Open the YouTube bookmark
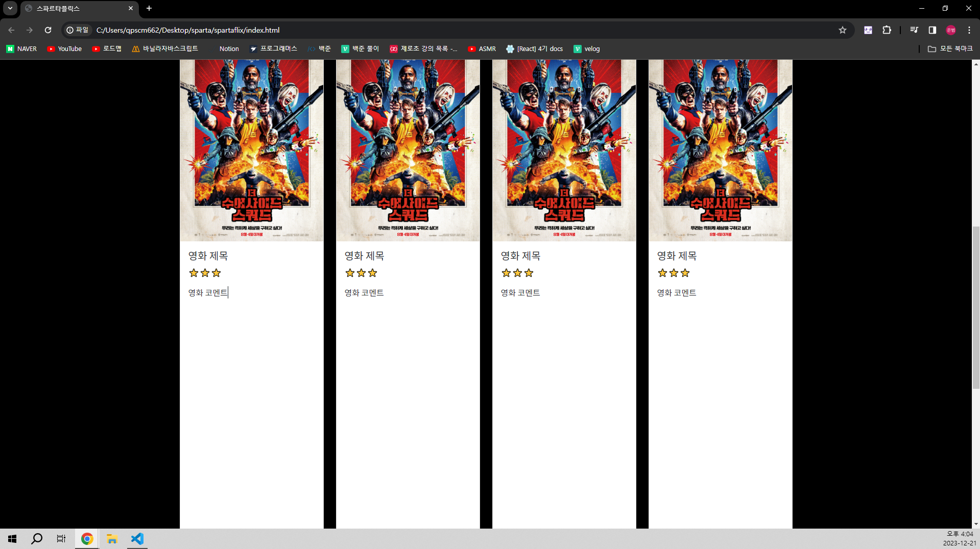 coord(64,49)
